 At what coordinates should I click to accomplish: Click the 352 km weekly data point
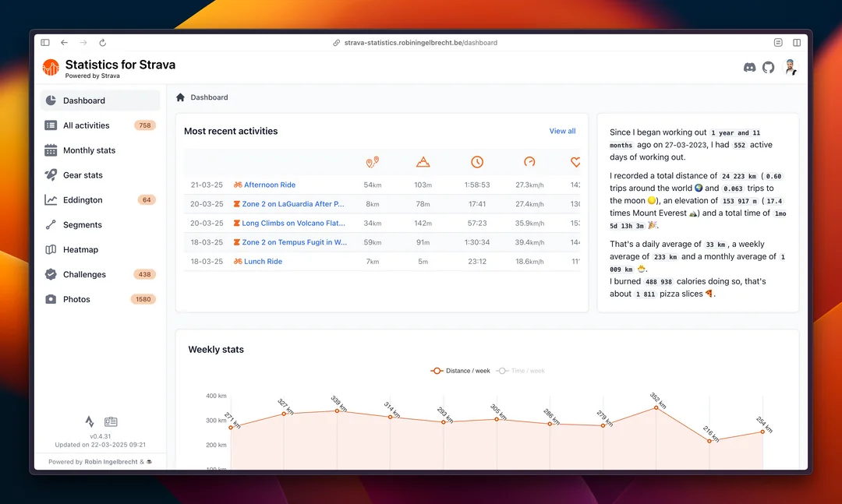656,408
